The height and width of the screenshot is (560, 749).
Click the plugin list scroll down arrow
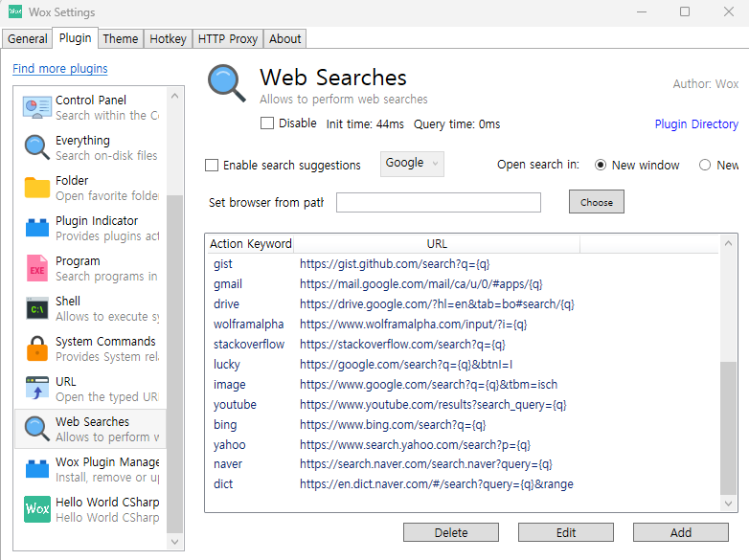coord(175,542)
